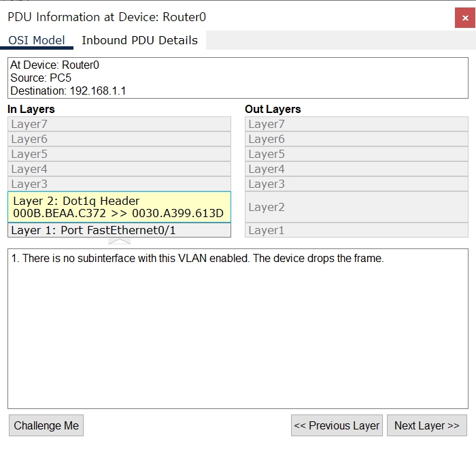Click Out Layers Layer5 row

tap(357, 154)
